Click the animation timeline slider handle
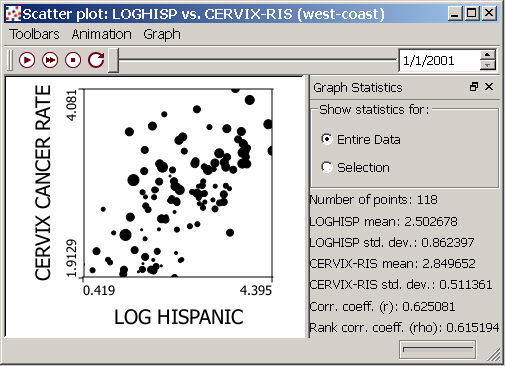This screenshot has height=366, width=505. point(114,60)
